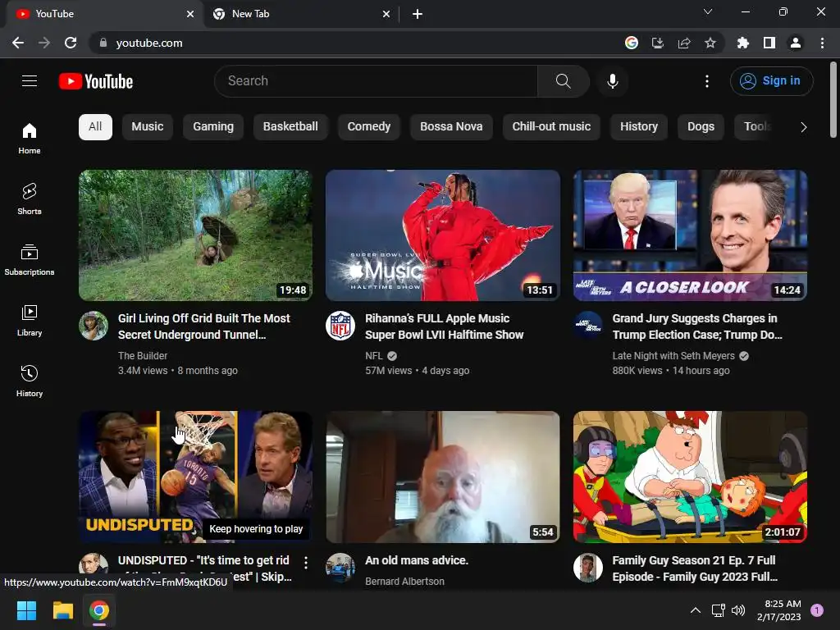Reload the page
The height and width of the screenshot is (630, 840).
(71, 43)
